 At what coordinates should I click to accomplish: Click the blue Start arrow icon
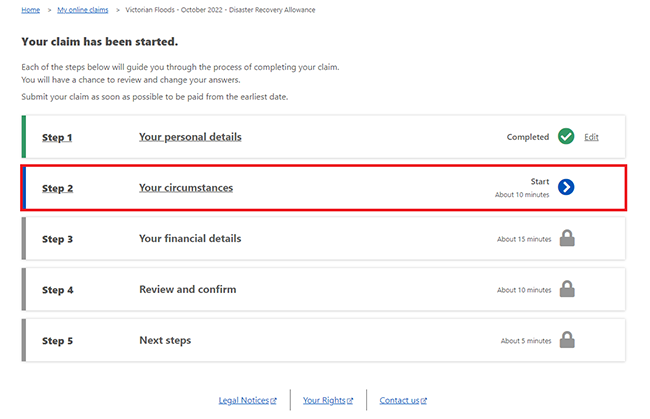565,187
